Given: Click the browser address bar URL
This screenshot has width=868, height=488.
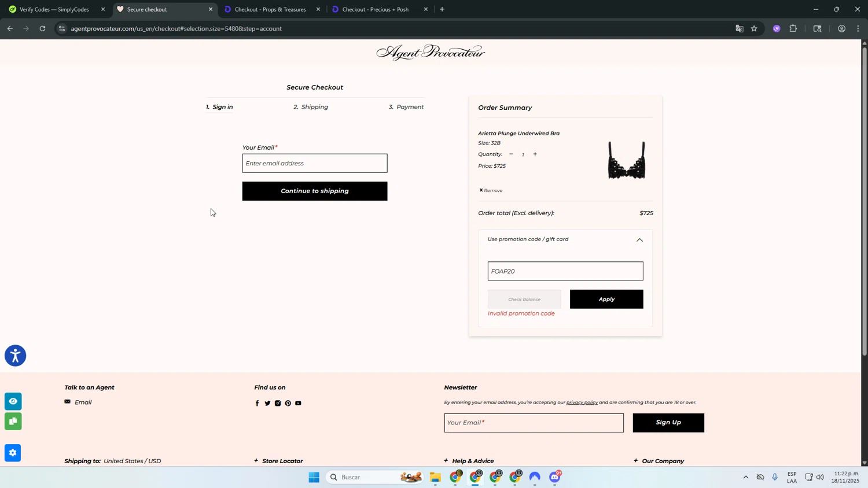Looking at the screenshot, I should click(x=176, y=28).
